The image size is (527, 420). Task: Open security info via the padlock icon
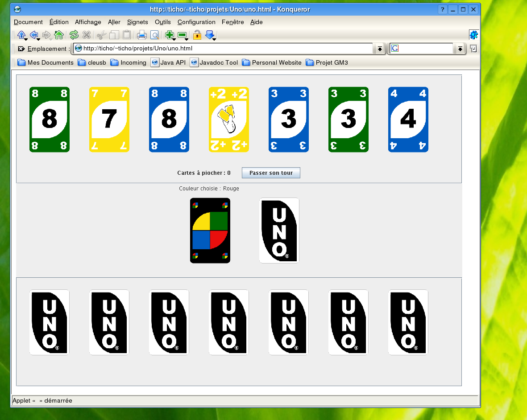pyautogui.click(x=197, y=35)
